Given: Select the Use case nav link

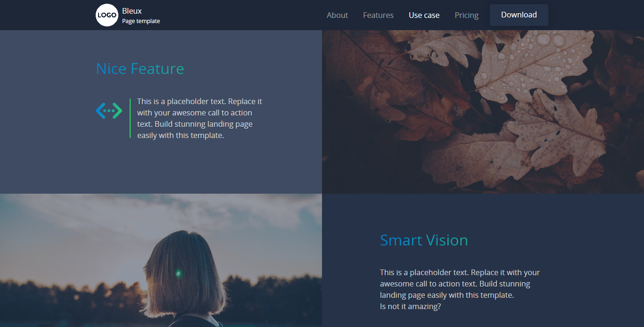Looking at the screenshot, I should [424, 15].
